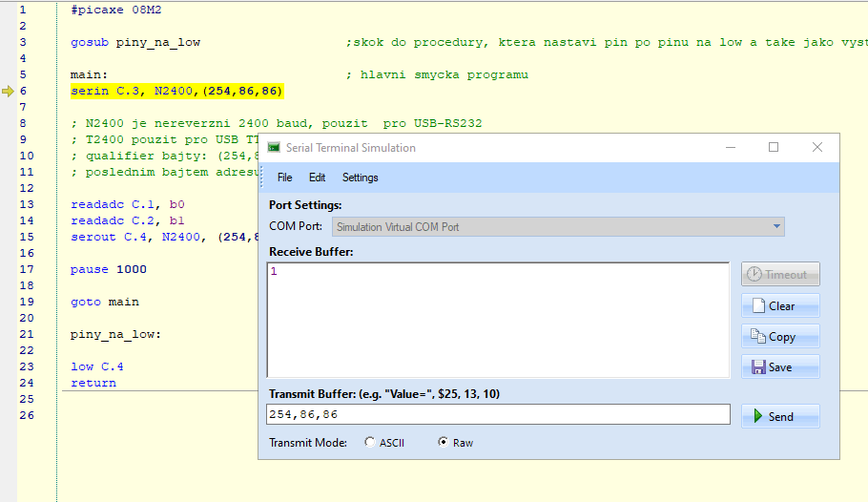Click the Transmit Buffer input field
The width and height of the screenshot is (868, 502).
498,414
